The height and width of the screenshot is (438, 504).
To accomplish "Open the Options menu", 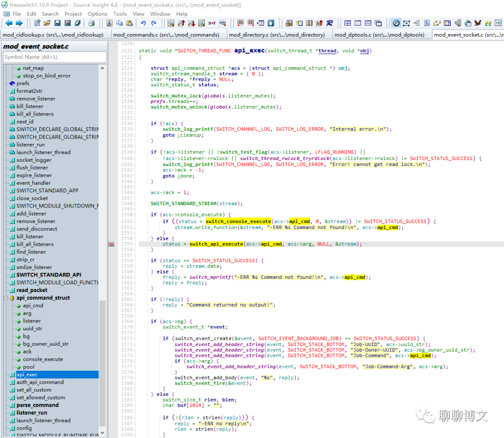I will [97, 14].
